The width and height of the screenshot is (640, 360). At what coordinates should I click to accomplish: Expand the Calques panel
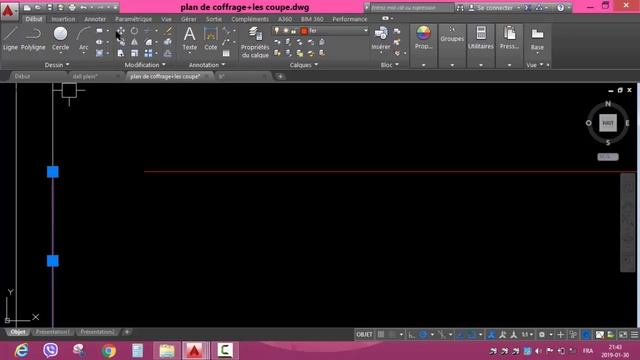pyautogui.click(x=304, y=65)
